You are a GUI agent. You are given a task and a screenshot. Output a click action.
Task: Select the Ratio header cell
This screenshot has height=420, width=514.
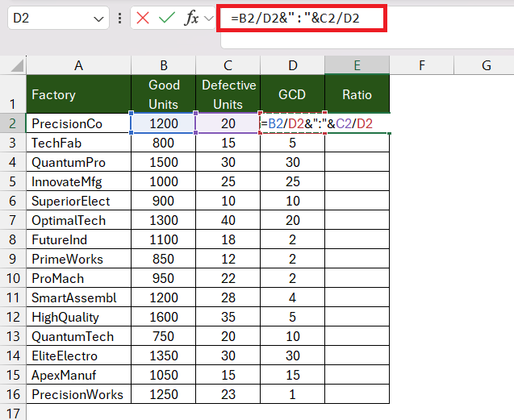click(357, 94)
